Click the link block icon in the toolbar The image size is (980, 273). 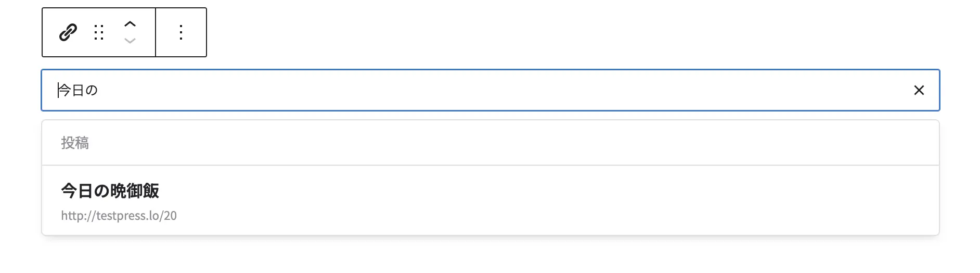(68, 32)
